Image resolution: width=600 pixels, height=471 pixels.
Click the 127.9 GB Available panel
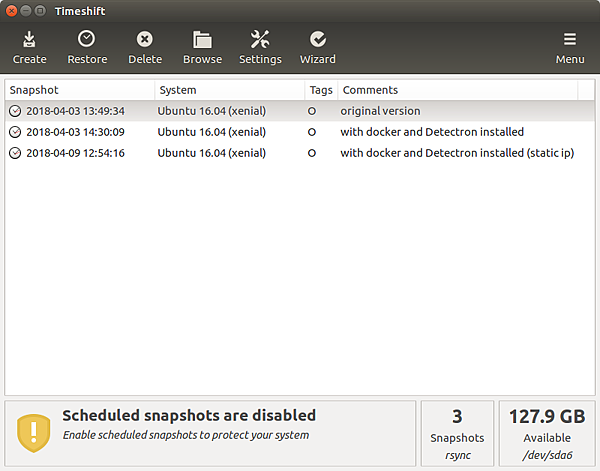click(547, 433)
